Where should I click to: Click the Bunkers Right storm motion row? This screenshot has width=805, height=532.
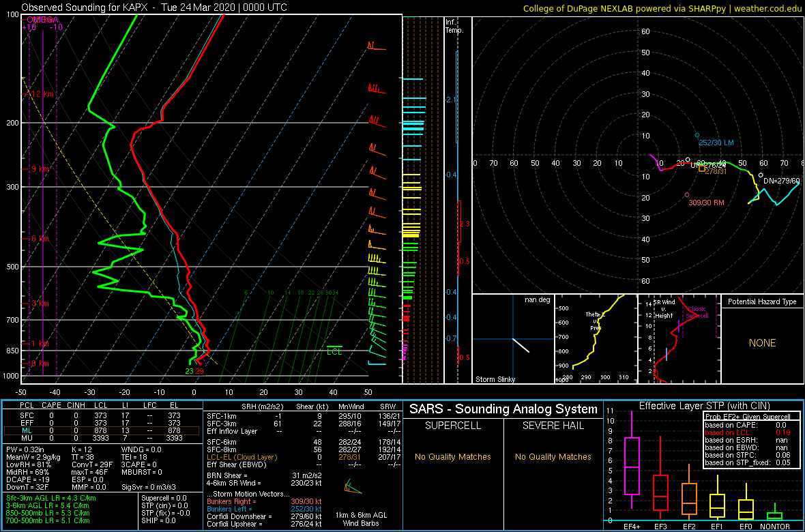point(264,501)
